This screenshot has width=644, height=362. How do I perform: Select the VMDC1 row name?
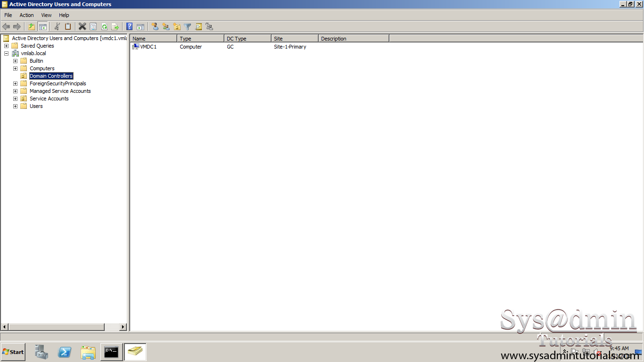(149, 47)
